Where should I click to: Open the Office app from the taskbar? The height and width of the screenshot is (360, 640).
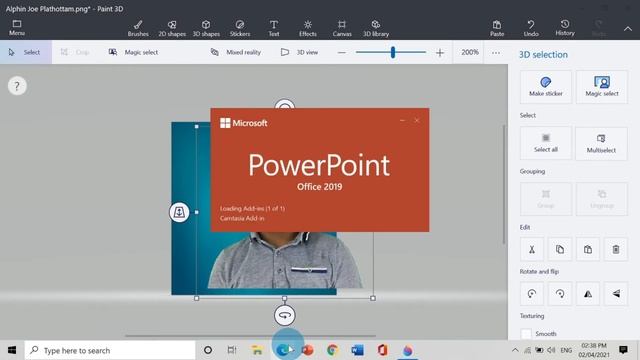point(382,350)
